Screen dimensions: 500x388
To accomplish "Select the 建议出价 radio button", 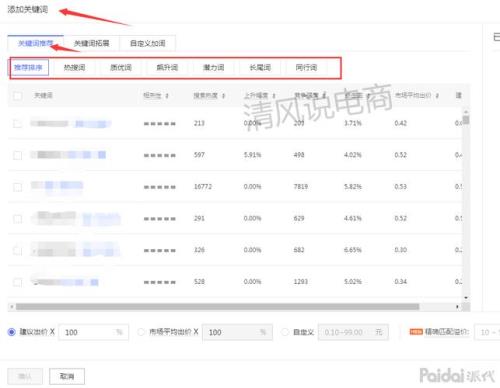I will click(12, 332).
